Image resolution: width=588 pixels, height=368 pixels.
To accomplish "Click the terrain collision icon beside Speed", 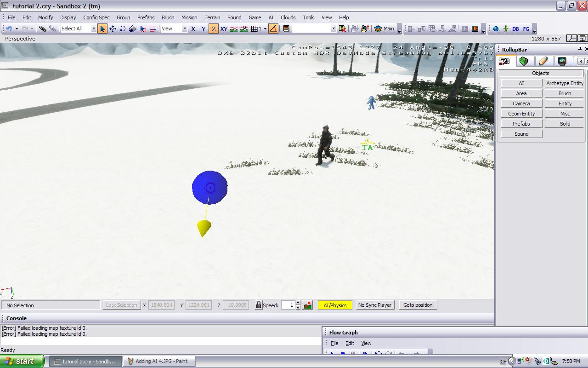I will pos(308,305).
